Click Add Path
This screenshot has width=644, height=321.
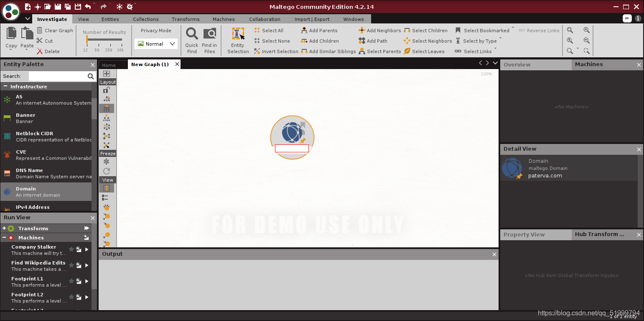tap(373, 41)
